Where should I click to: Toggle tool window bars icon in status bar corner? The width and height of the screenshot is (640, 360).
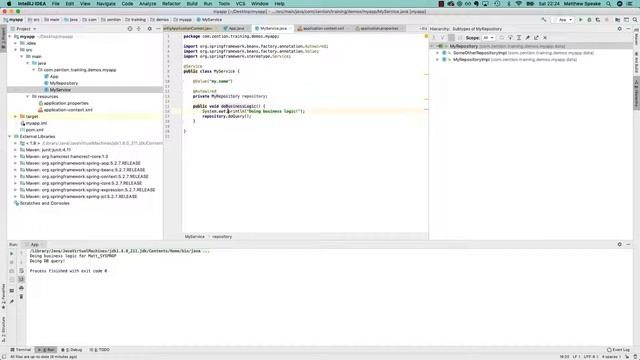point(3,356)
